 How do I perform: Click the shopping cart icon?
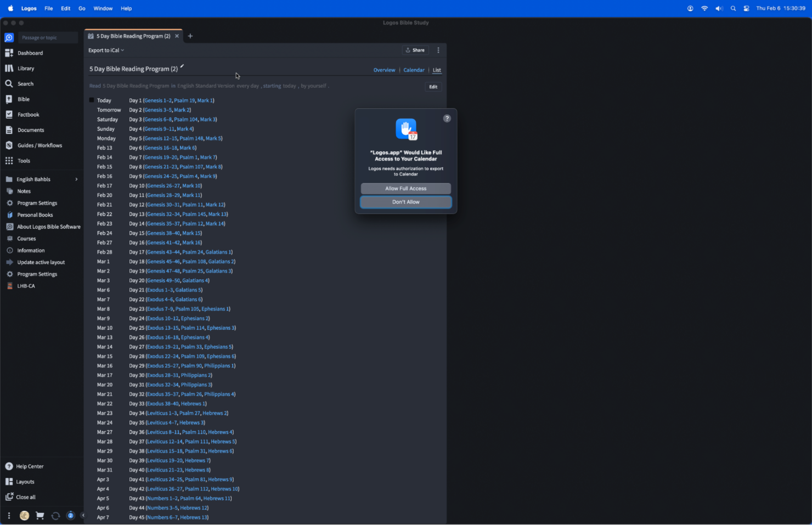tap(39, 516)
